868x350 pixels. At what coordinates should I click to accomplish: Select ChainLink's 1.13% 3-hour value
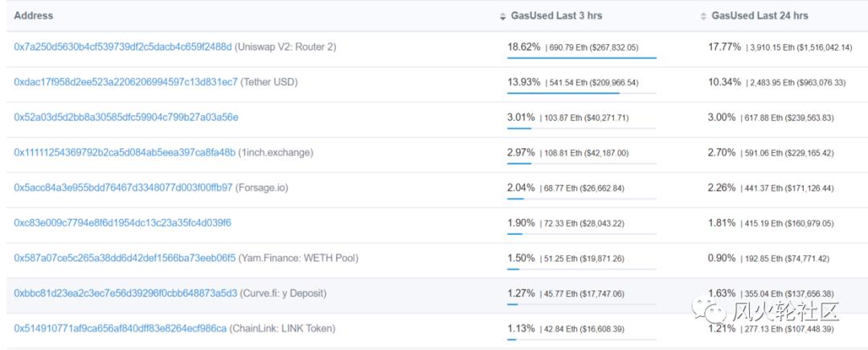tap(521, 328)
